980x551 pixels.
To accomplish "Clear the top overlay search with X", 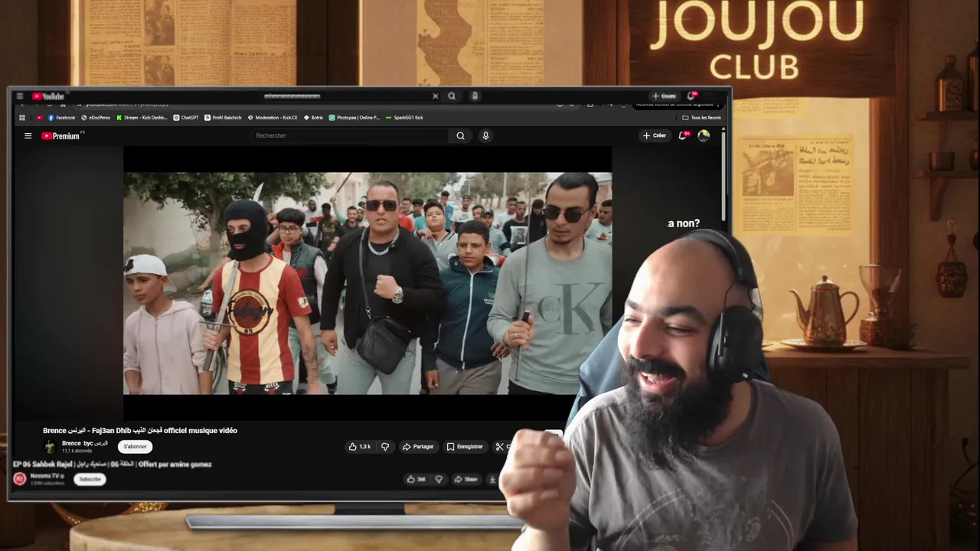I will click(436, 96).
